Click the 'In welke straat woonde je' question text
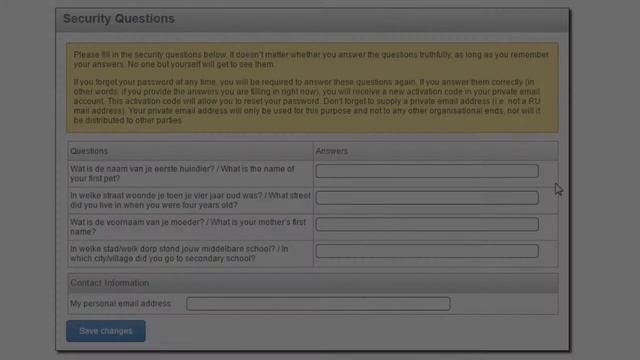Screen dimensions: 640x360 click(x=190, y=200)
